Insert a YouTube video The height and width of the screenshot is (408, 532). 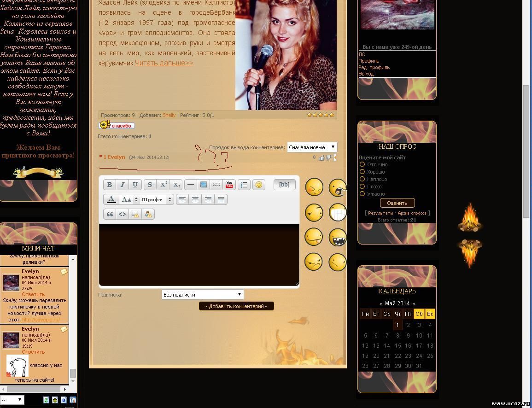click(229, 185)
